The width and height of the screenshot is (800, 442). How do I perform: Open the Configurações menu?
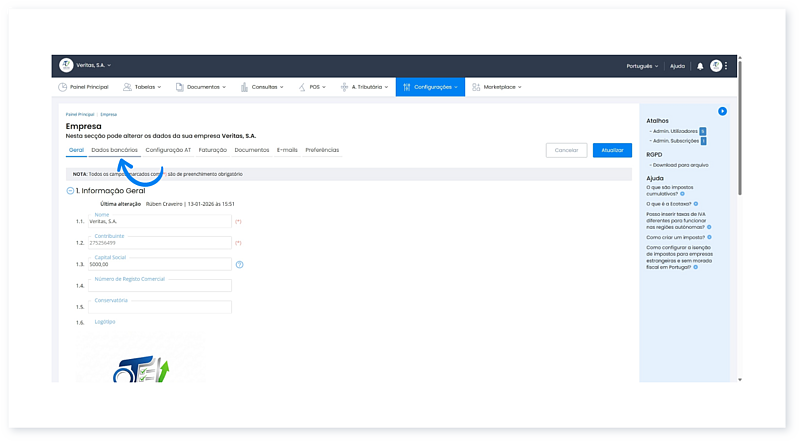coord(430,87)
